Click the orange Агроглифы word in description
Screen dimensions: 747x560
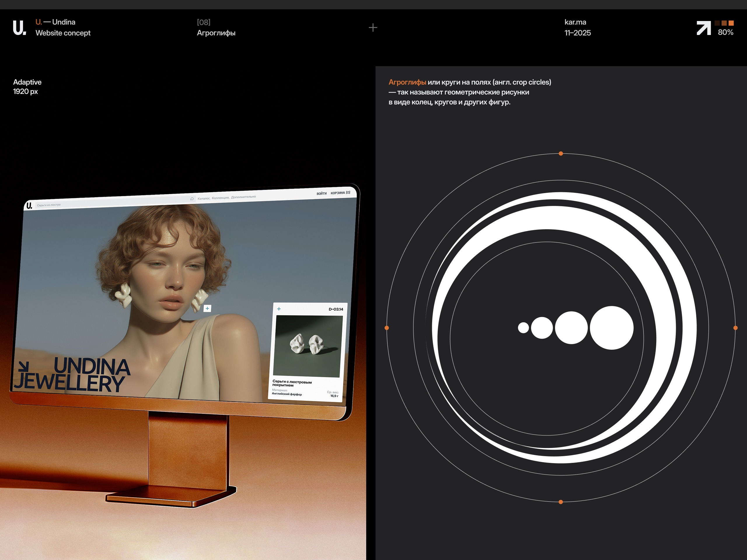click(407, 82)
